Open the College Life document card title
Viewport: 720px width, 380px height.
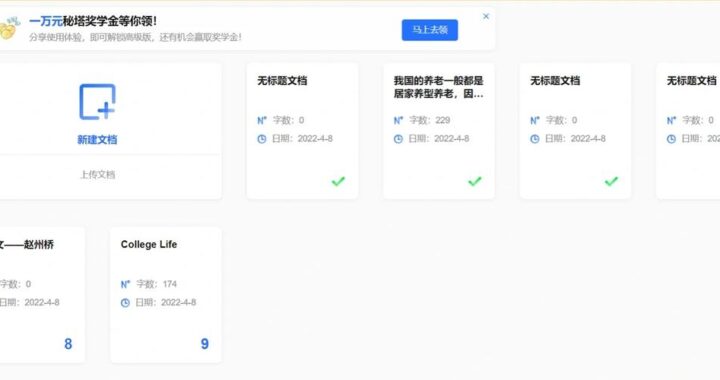149,245
